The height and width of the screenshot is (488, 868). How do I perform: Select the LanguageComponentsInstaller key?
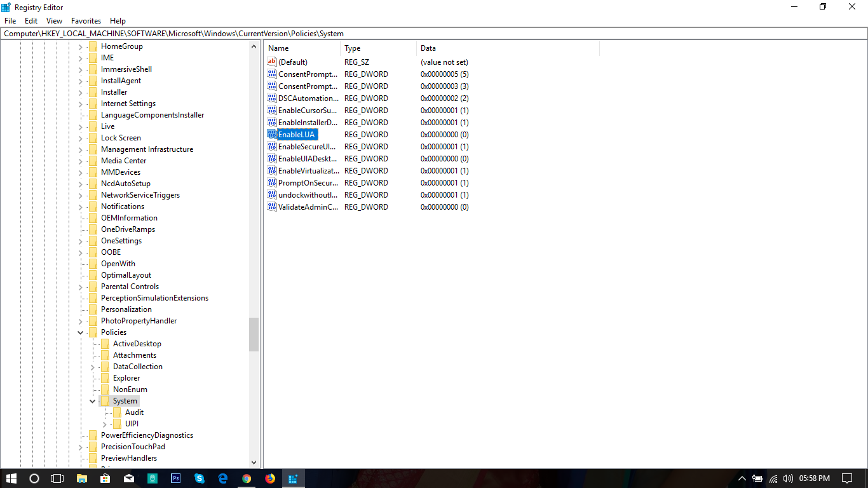coord(153,115)
